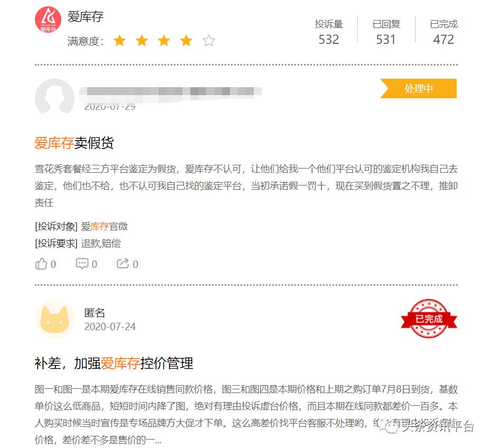Click the thumbs-up like icon

(41, 264)
